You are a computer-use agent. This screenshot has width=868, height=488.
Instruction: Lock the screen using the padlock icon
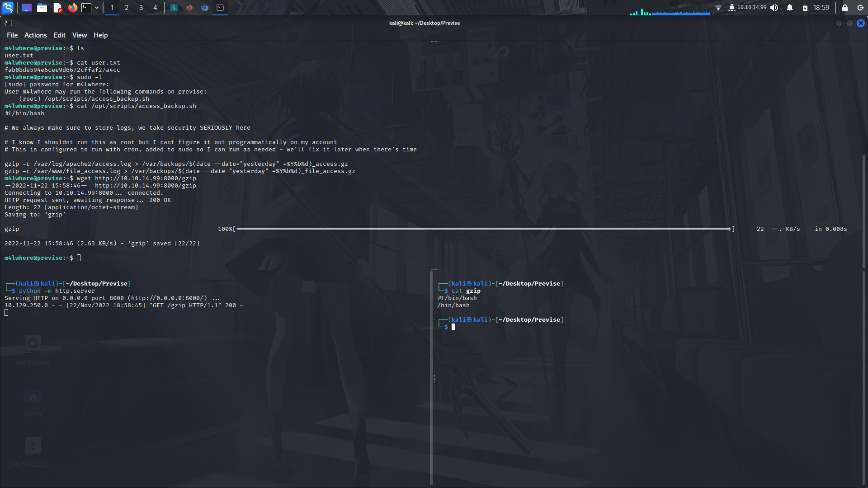[844, 7]
